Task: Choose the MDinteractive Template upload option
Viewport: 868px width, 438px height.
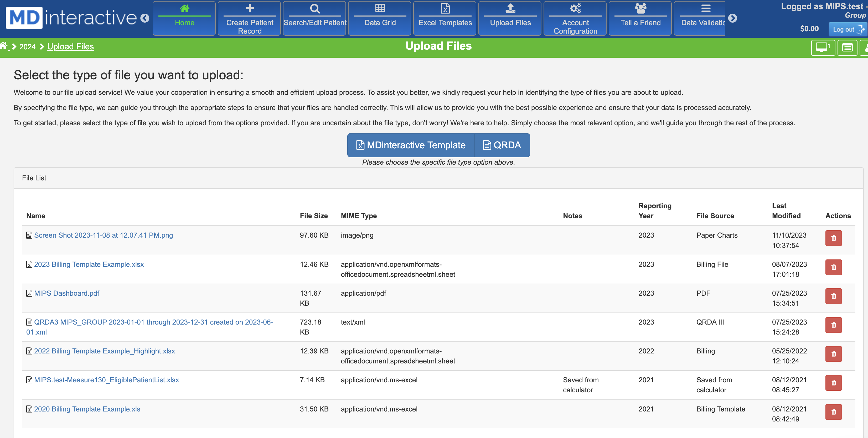Action: tap(411, 145)
